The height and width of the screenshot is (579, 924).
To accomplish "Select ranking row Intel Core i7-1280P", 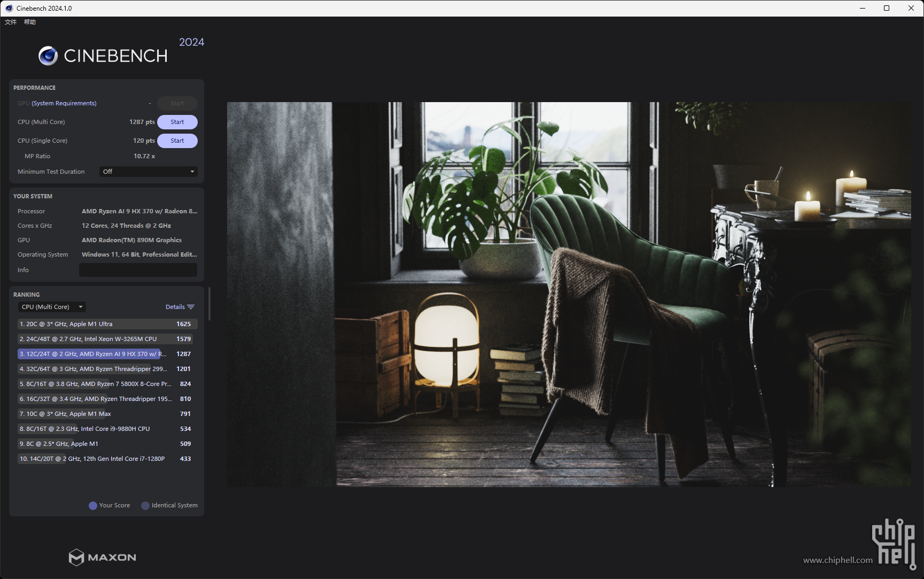I will coord(107,459).
